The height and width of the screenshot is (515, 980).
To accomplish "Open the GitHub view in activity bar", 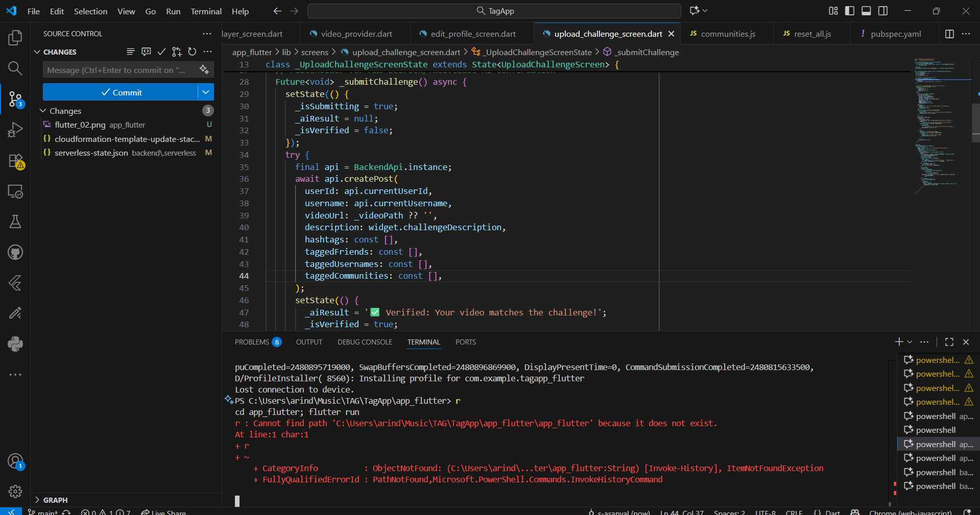I will point(15,252).
